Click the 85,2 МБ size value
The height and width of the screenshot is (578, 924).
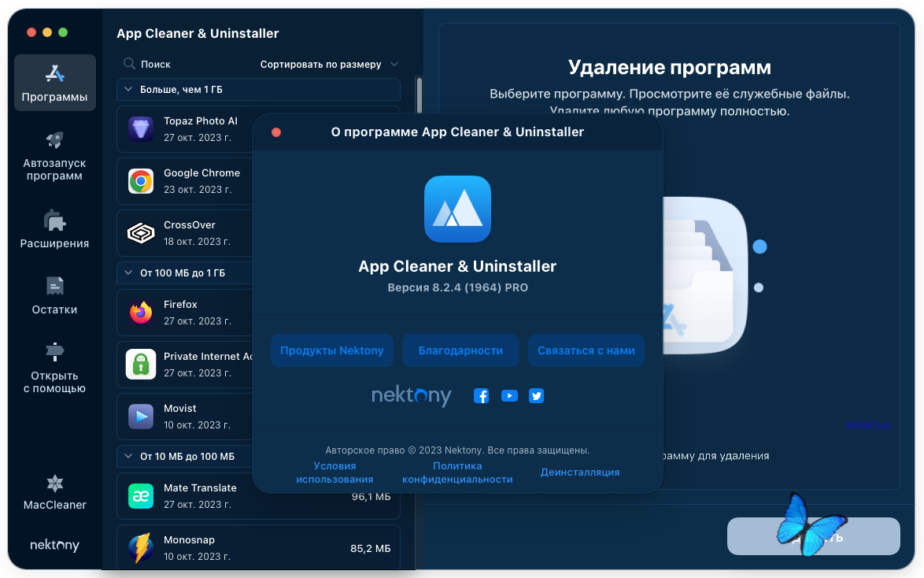(371, 549)
